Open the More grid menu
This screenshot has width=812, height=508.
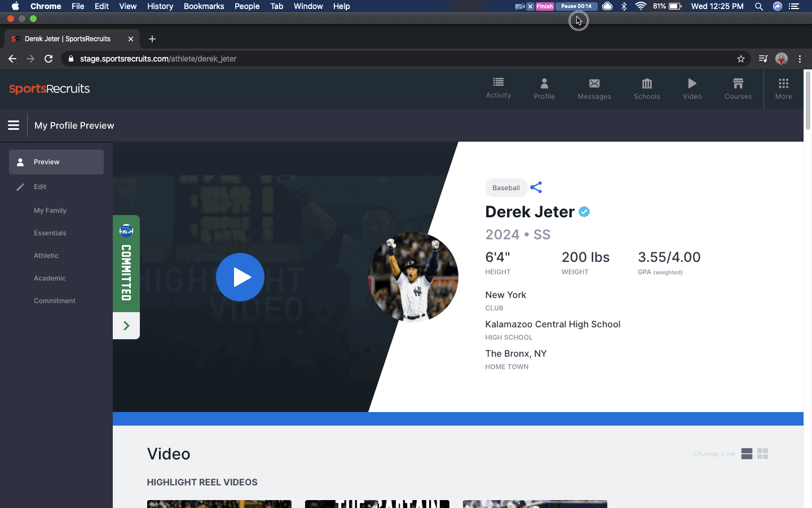[x=784, y=89]
